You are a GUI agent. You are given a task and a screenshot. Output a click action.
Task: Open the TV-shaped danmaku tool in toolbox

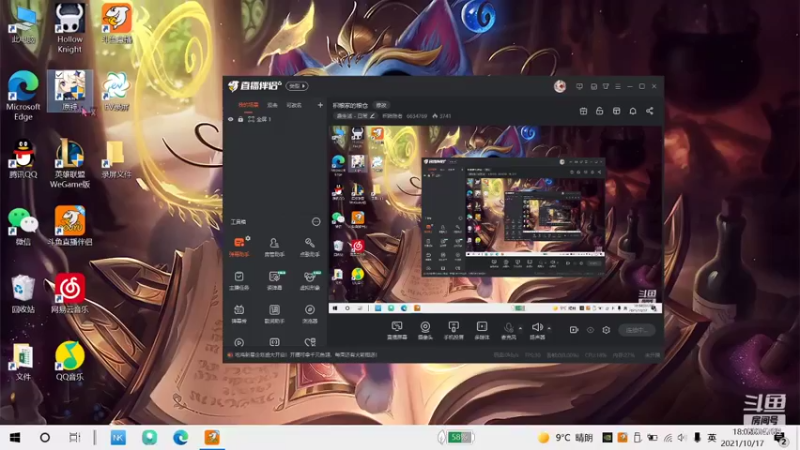(239, 314)
